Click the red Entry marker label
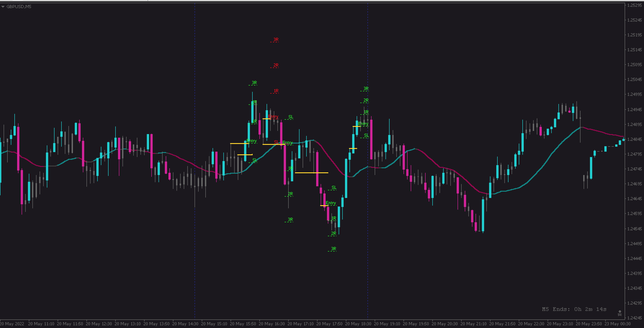The height and width of the screenshot is (328, 644). click(x=273, y=116)
